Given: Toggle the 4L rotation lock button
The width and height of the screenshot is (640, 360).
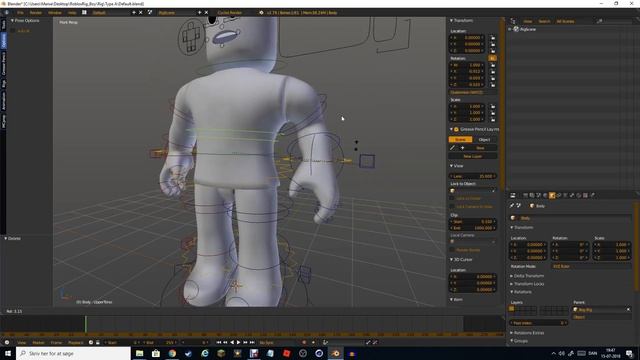Looking at the screenshot, I should [x=493, y=58].
